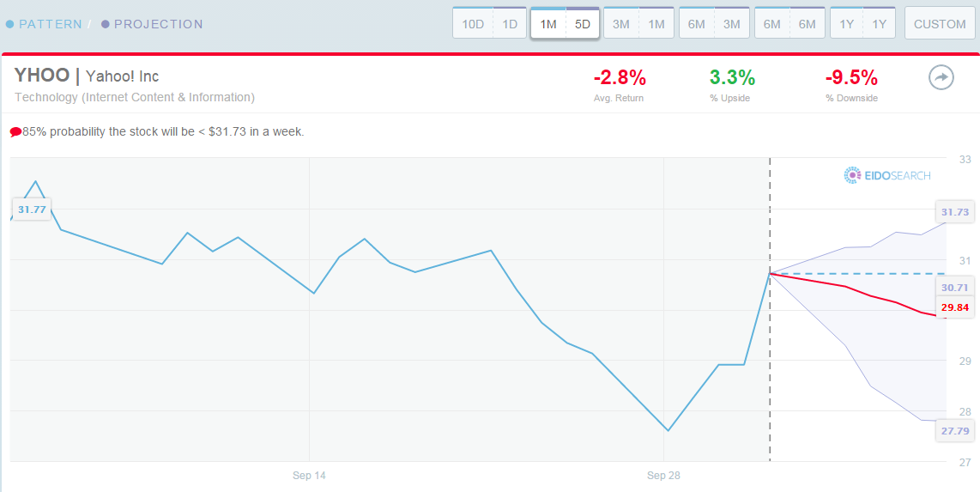Select the 6M / 3M timeframe button
Image resolution: width=980 pixels, height=492 pixels.
(x=714, y=23)
